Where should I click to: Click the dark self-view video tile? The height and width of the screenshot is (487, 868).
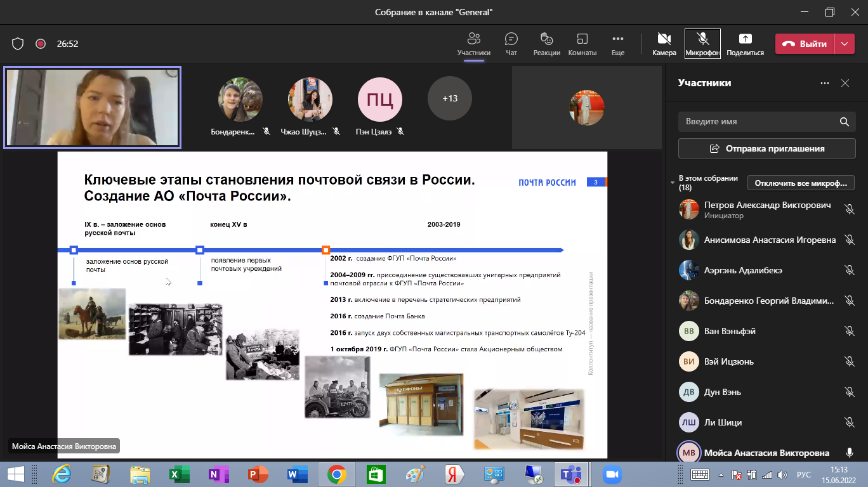point(586,108)
